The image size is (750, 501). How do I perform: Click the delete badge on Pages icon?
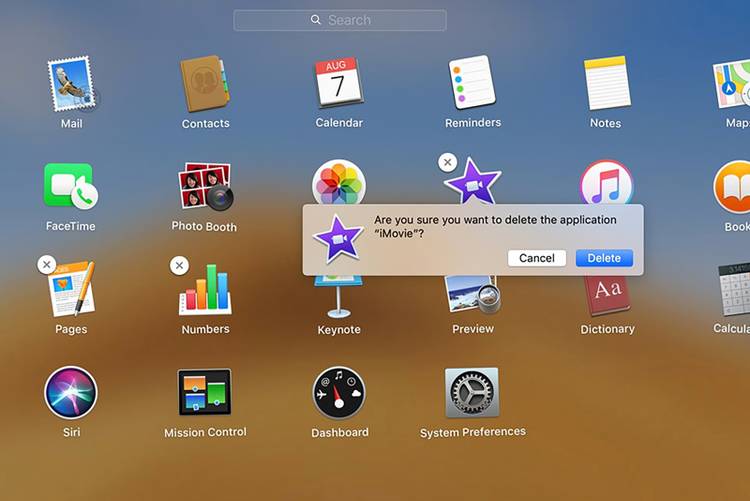coord(46,265)
